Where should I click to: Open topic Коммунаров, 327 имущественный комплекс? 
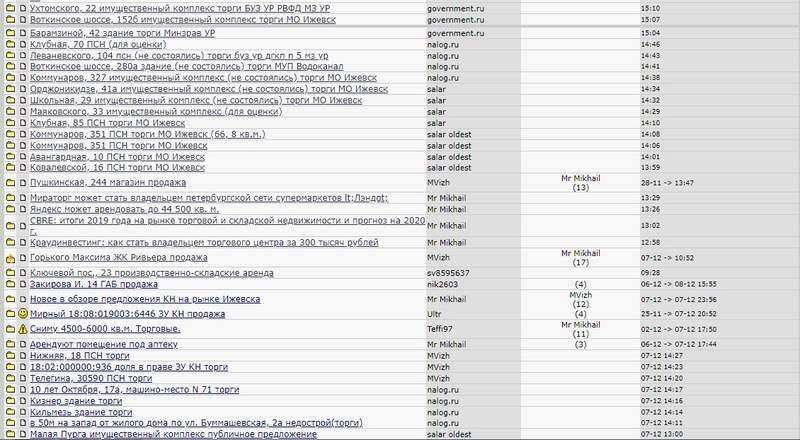click(x=203, y=78)
